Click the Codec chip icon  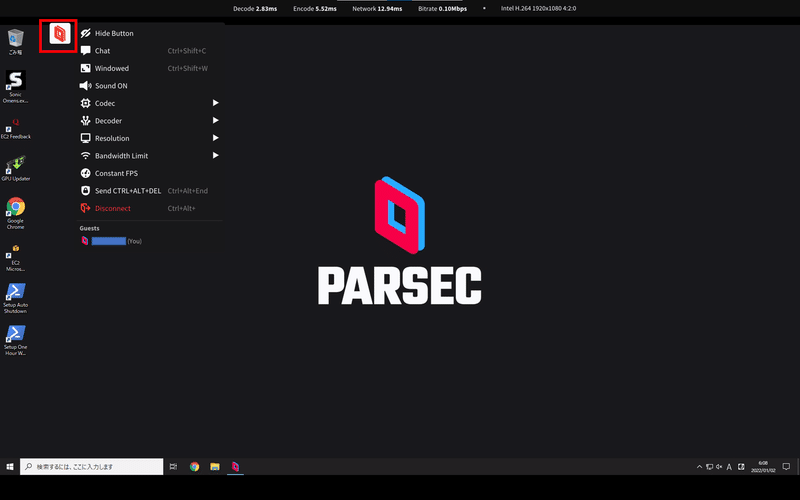86,103
